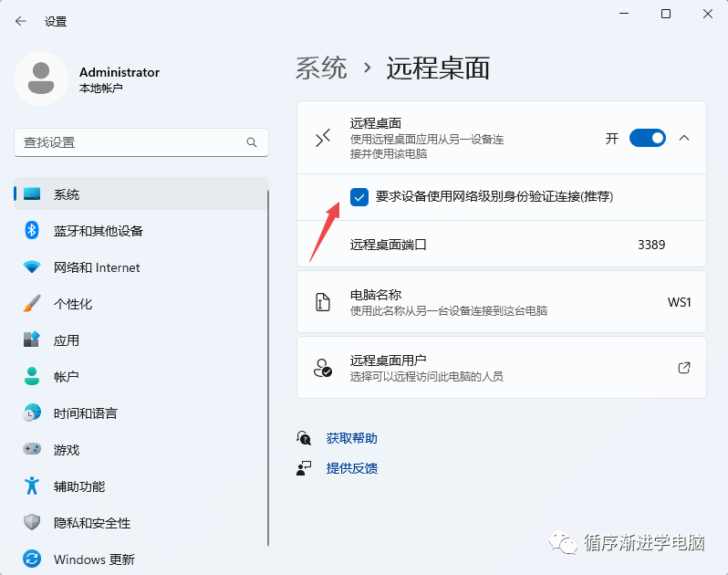Close the Settings window
This screenshot has width=728, height=575.
[x=708, y=14]
